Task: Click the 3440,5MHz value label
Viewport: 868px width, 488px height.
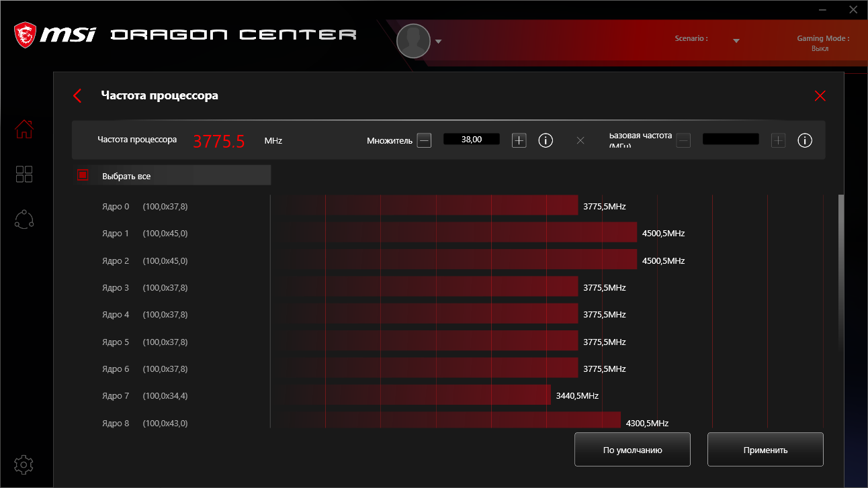Action: tap(577, 396)
